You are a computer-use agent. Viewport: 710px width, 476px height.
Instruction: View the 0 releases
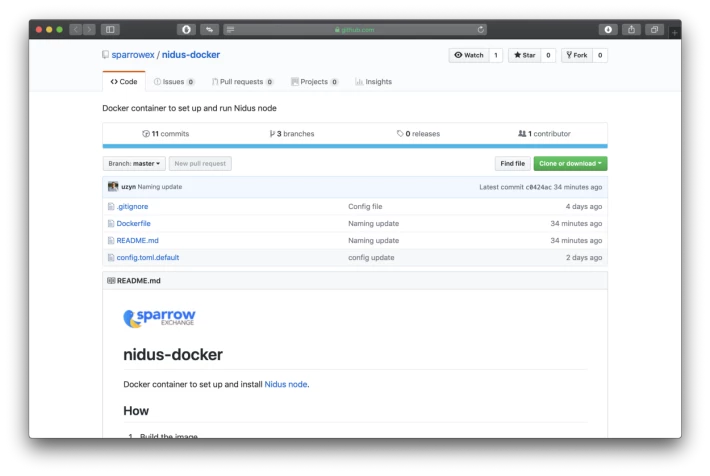[418, 134]
